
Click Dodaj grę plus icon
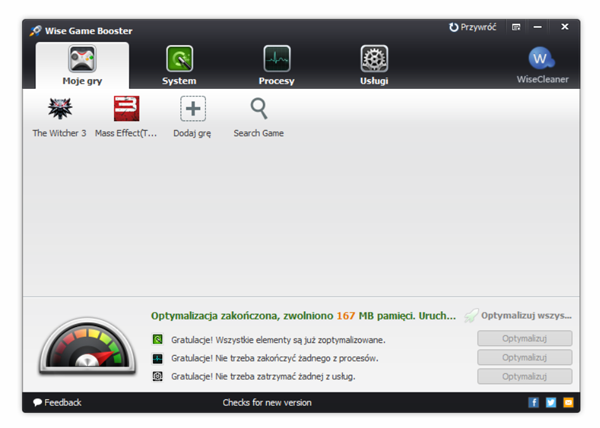tap(192, 109)
